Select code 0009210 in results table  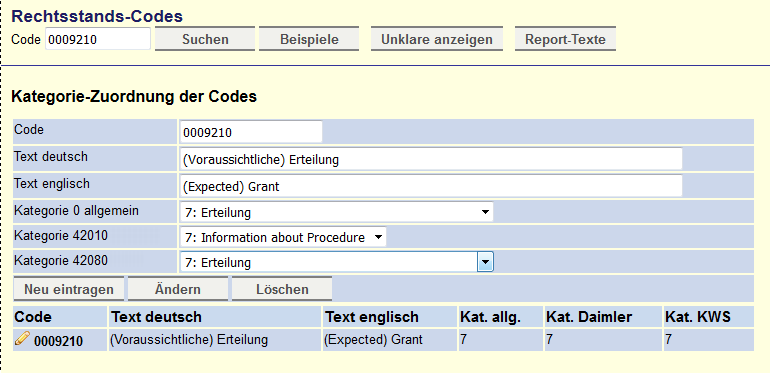58,341
